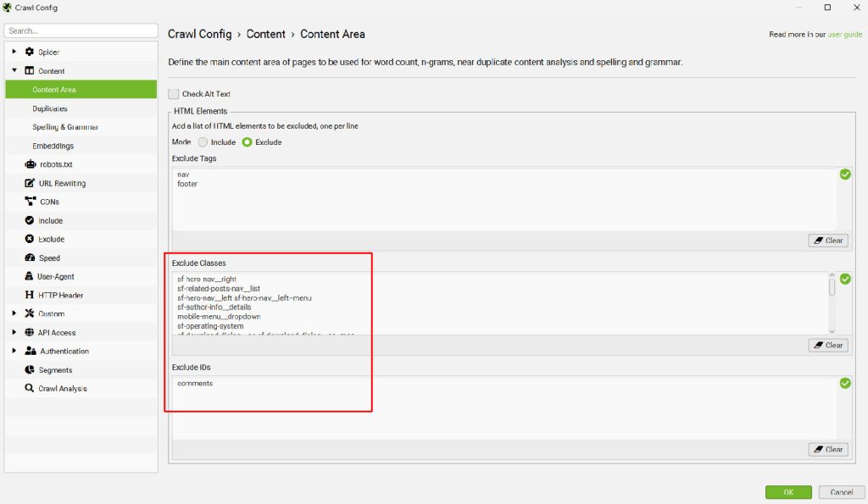Click the Content breadcrumb in the header
The image size is (868, 504).
coord(265,34)
